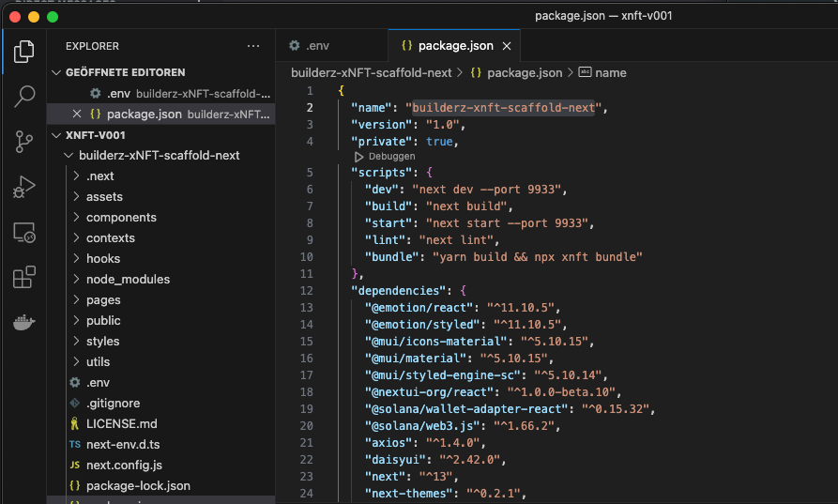Viewport: 838px width, 504px height.
Task: Open the Extensions view
Action: click(24, 278)
